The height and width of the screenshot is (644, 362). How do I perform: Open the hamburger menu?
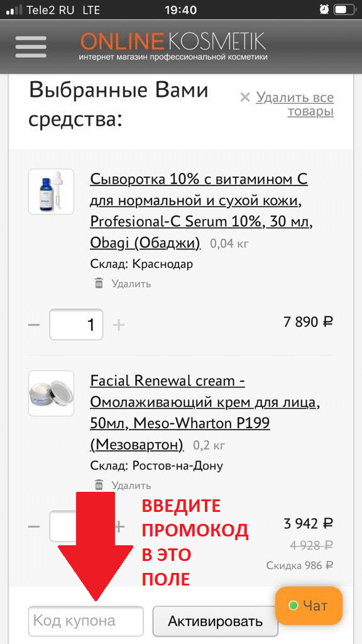point(31,47)
